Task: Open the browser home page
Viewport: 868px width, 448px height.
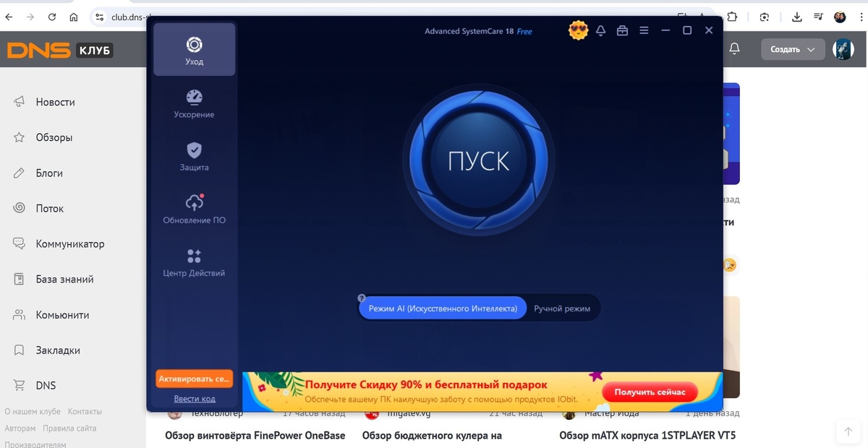Action: coord(74,17)
